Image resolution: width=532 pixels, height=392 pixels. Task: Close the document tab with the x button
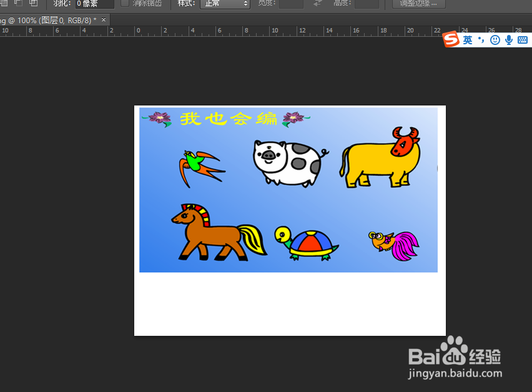tap(104, 20)
